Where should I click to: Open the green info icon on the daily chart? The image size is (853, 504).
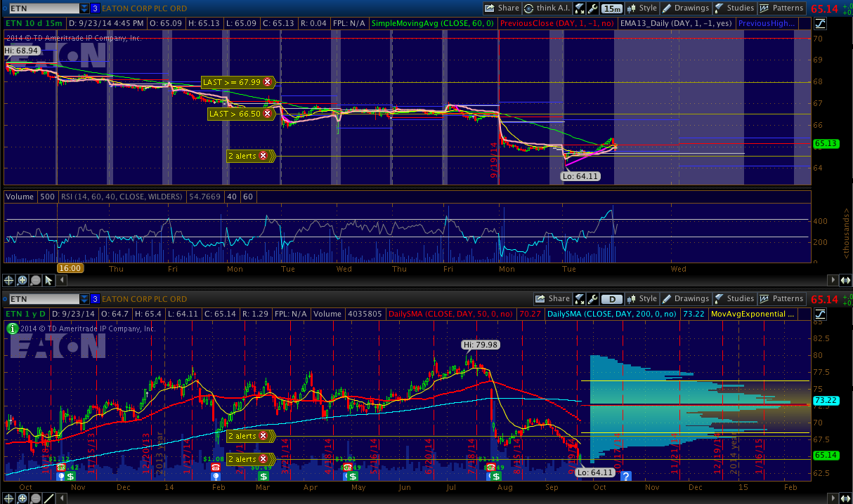(11, 329)
